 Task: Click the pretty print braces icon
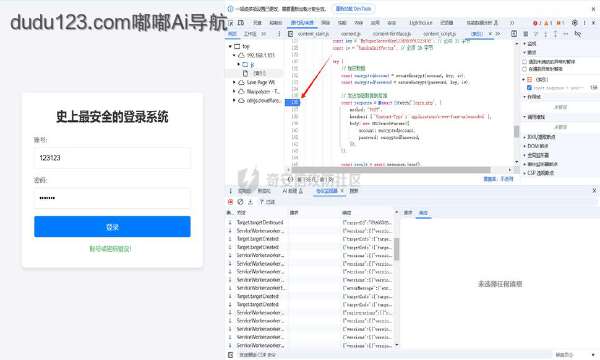pos(290,179)
